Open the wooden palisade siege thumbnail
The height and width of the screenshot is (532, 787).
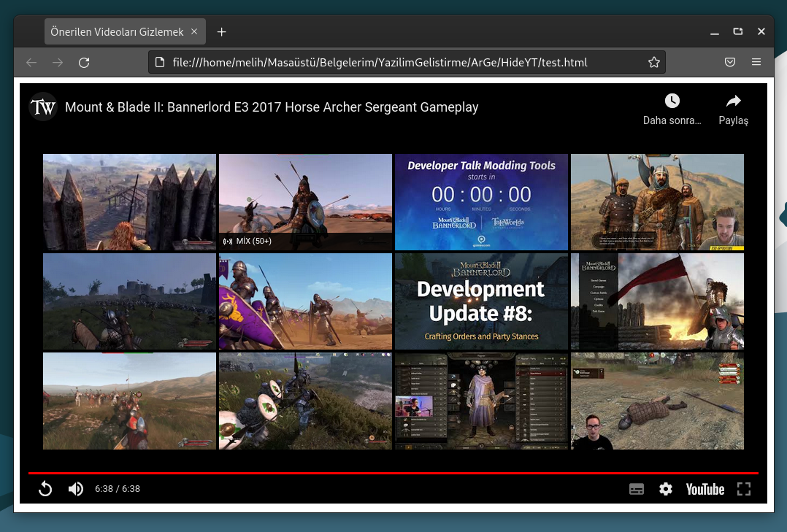pos(129,201)
